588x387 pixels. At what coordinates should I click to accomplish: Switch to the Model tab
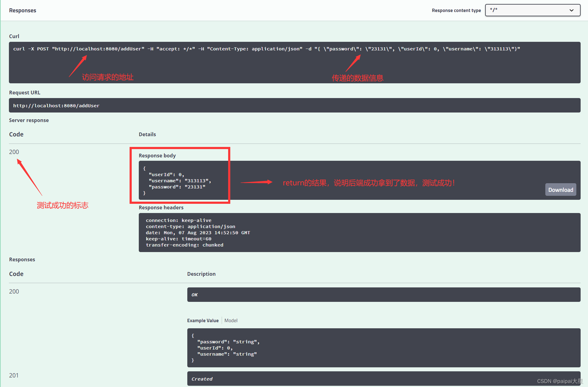pyautogui.click(x=231, y=320)
